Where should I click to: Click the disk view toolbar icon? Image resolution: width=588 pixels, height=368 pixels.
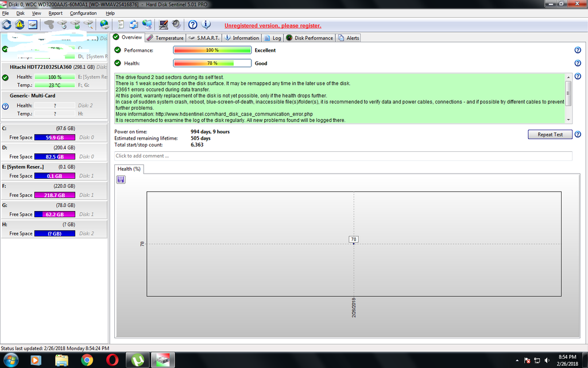[33, 25]
